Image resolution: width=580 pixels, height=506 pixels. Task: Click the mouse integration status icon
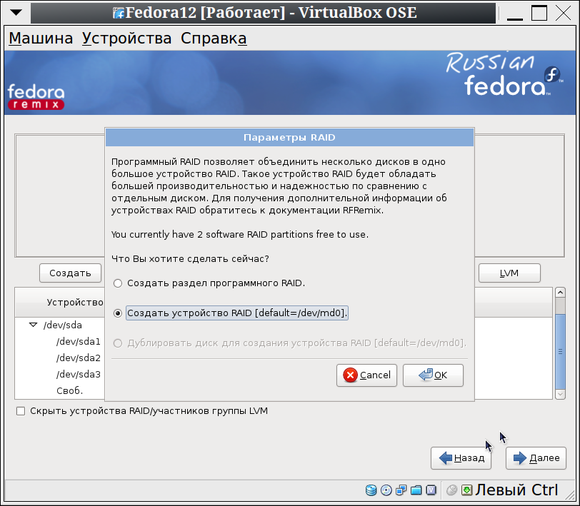(452, 490)
